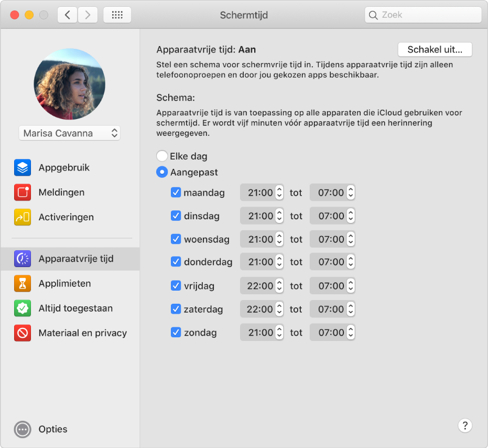
Task: Click dinsdag end time stepper arrows
Action: coord(351,216)
